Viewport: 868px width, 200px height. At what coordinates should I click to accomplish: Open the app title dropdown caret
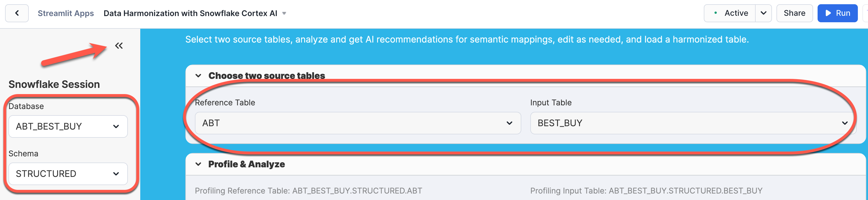tap(284, 14)
